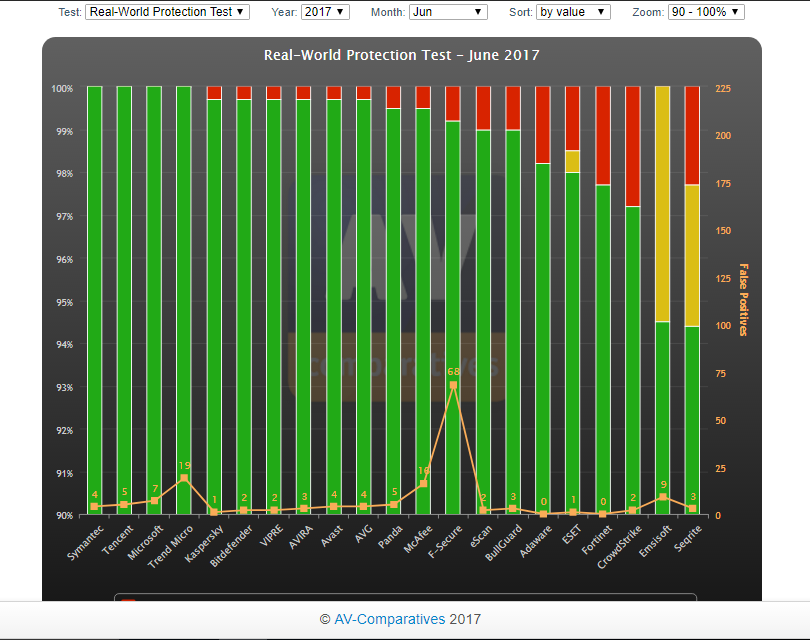This screenshot has width=810, height=640.
Task: Click the red segment of the Fortinet bar
Action: [x=603, y=136]
